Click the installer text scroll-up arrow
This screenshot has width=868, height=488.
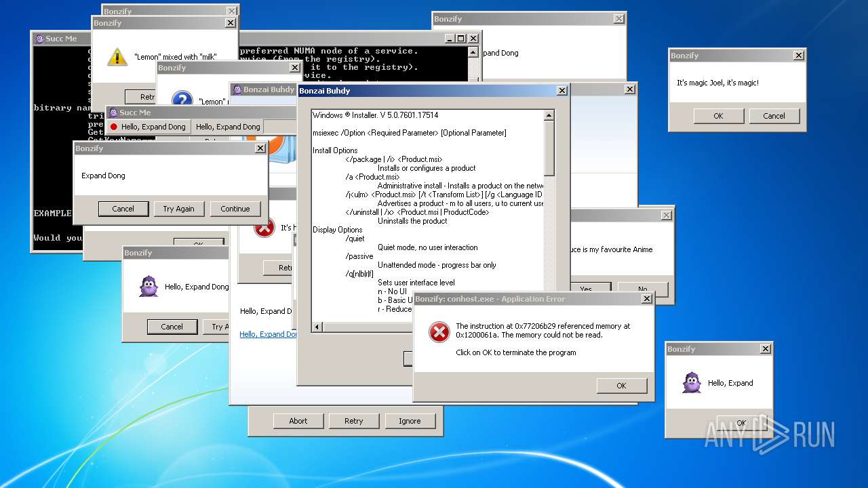point(549,116)
